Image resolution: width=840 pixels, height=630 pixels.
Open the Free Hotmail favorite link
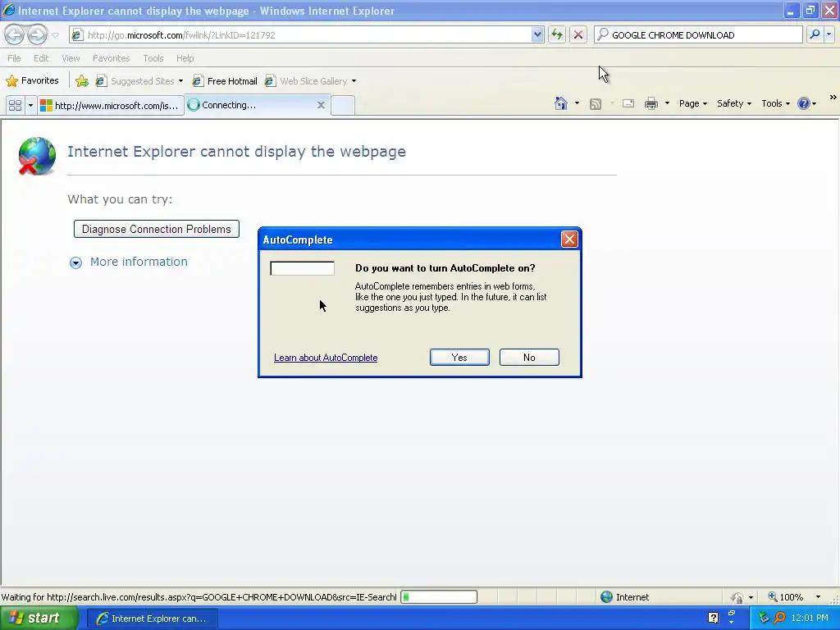225,81
